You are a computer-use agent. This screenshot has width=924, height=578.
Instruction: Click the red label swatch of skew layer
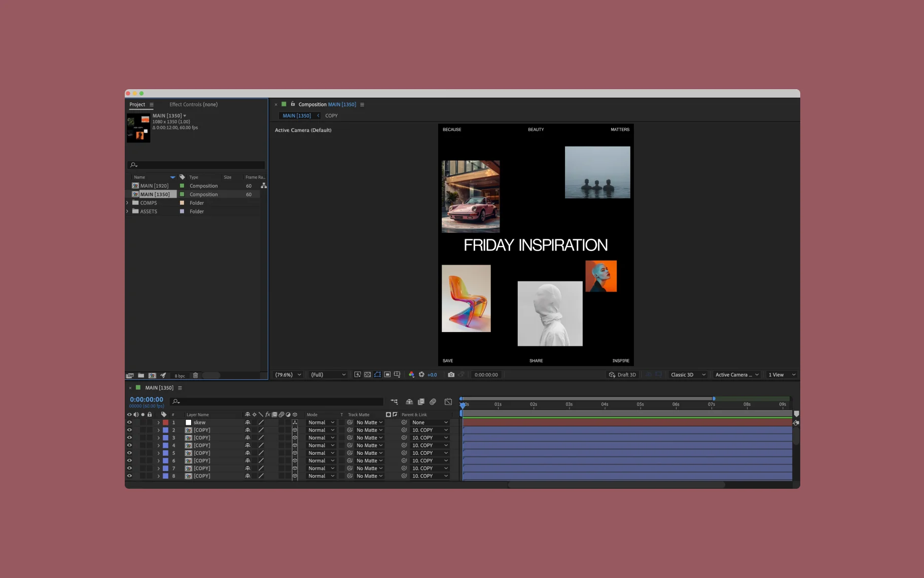pos(165,422)
